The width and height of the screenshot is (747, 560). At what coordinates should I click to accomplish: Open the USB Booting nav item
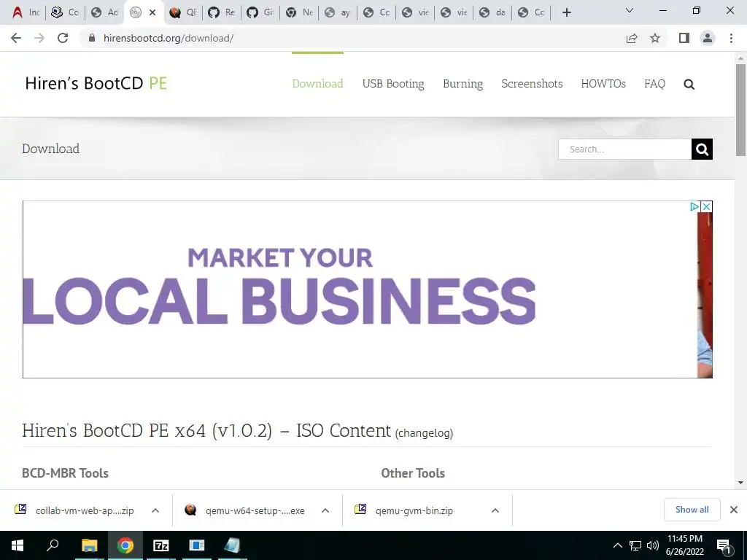coord(393,84)
